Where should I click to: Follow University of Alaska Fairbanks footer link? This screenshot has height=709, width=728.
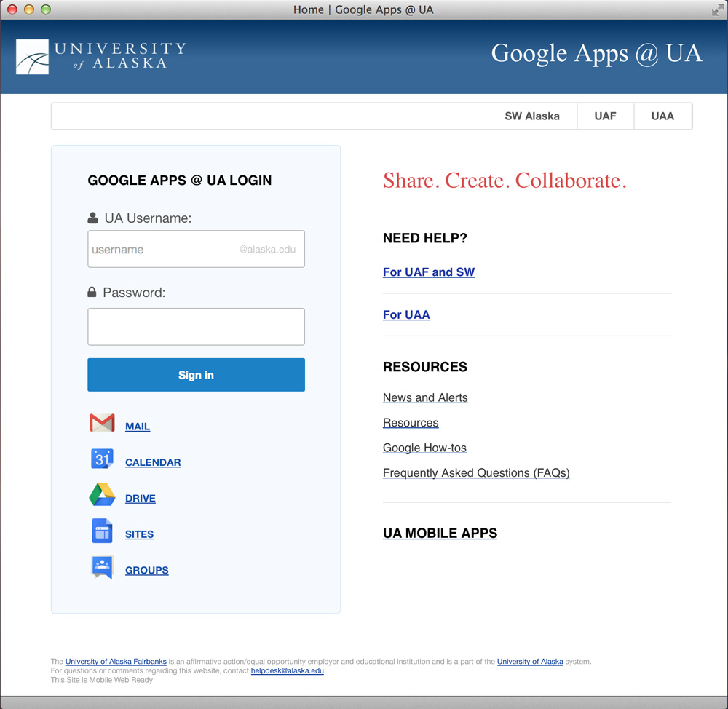(116, 661)
